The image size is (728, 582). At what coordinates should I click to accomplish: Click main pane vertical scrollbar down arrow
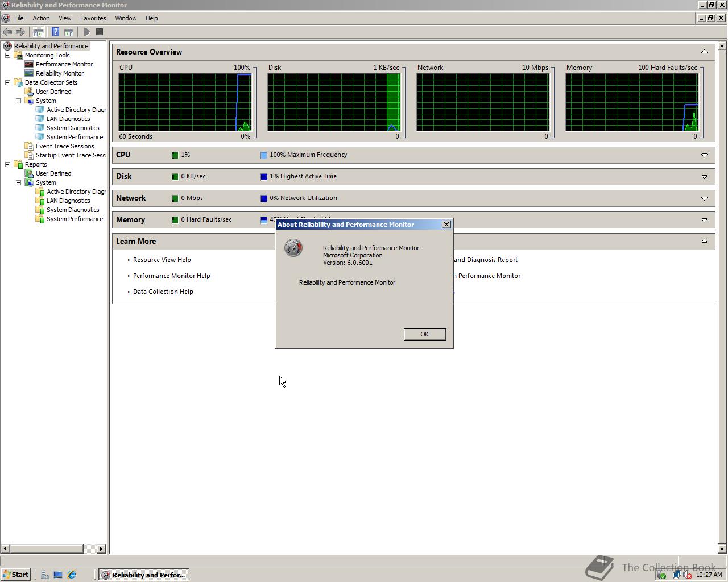722,548
